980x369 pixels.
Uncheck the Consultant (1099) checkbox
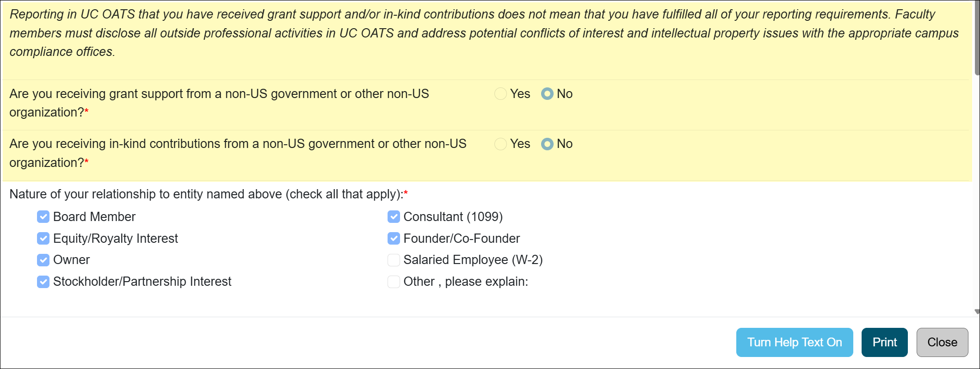[x=394, y=217]
